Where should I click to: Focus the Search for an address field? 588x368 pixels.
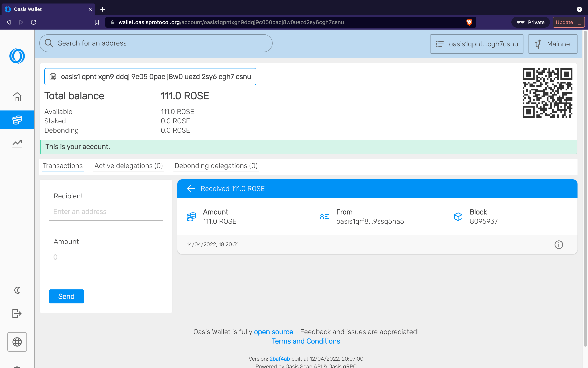coord(156,43)
